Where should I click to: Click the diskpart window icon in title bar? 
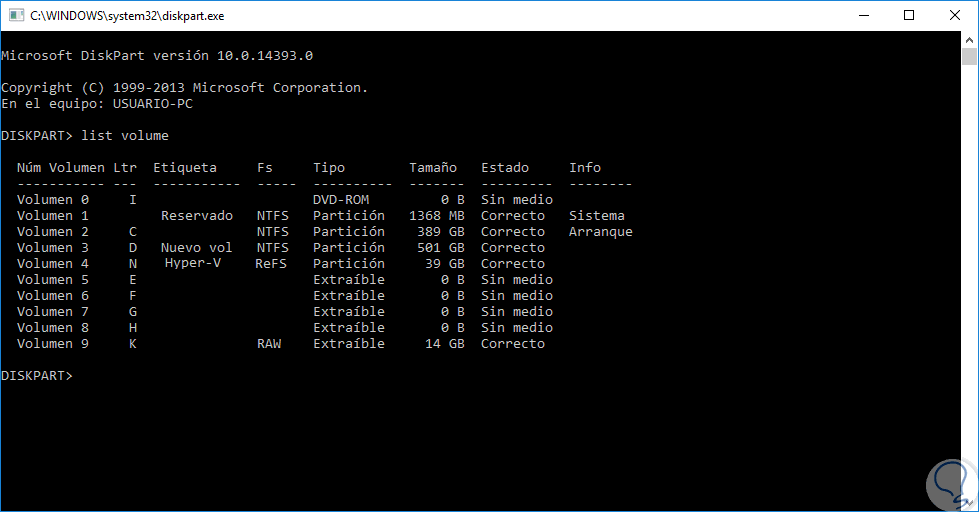(16, 15)
